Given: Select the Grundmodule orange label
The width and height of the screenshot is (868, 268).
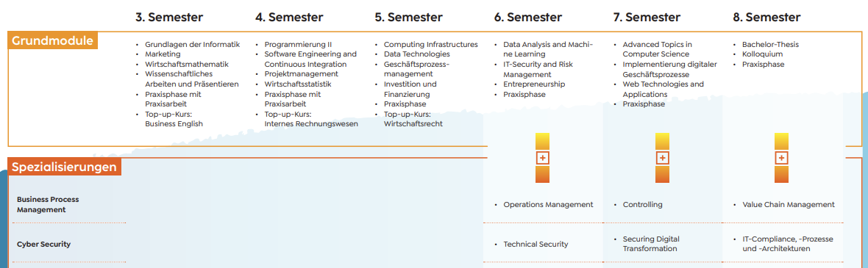Looking at the screenshot, I should tap(52, 40).
